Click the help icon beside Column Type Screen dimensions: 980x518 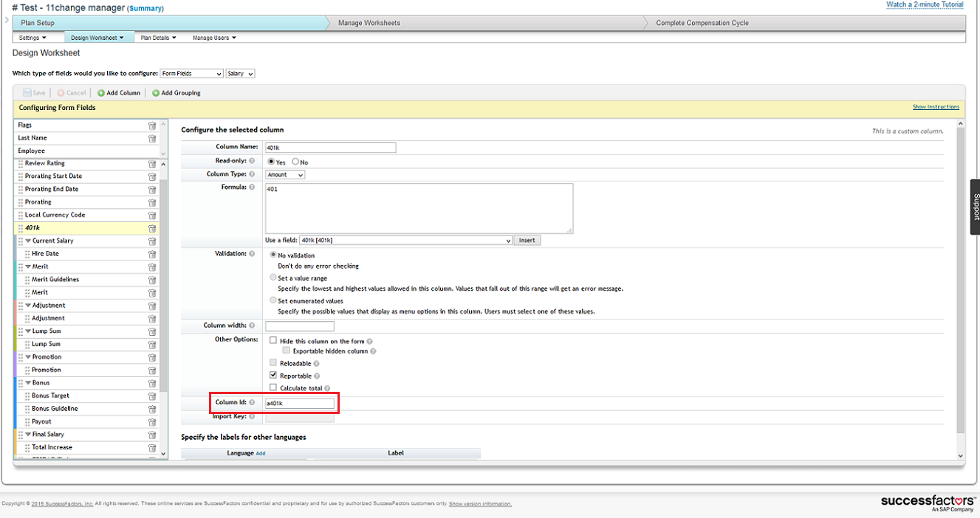tap(252, 174)
